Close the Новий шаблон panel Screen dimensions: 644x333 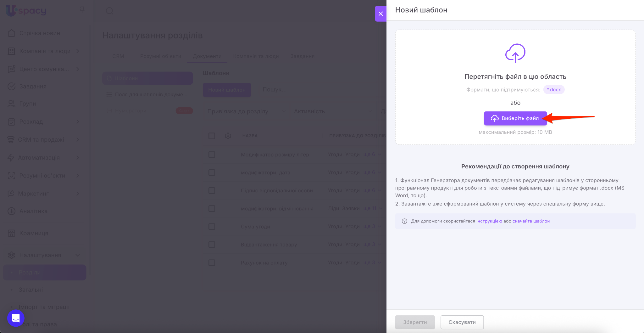coord(380,14)
